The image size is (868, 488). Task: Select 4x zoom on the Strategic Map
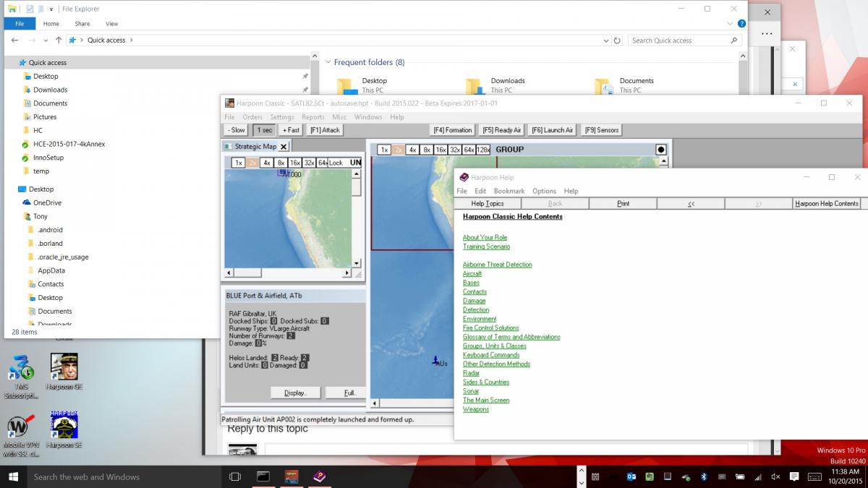(267, 163)
